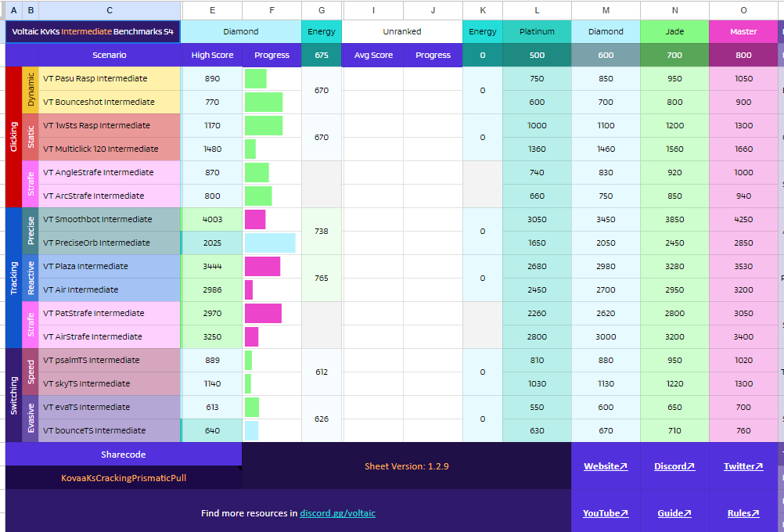Select the Speed energy value 612
This screenshot has height=532, width=784.
coord(322,372)
